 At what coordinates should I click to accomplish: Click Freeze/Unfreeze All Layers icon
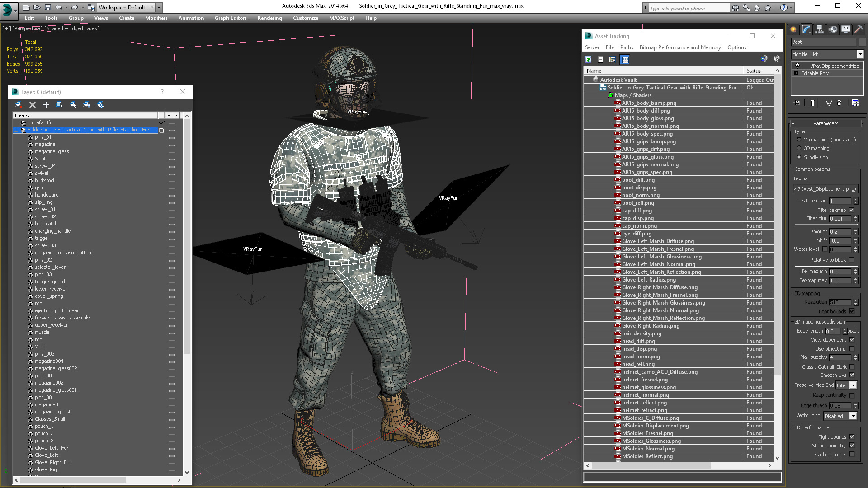coord(100,104)
